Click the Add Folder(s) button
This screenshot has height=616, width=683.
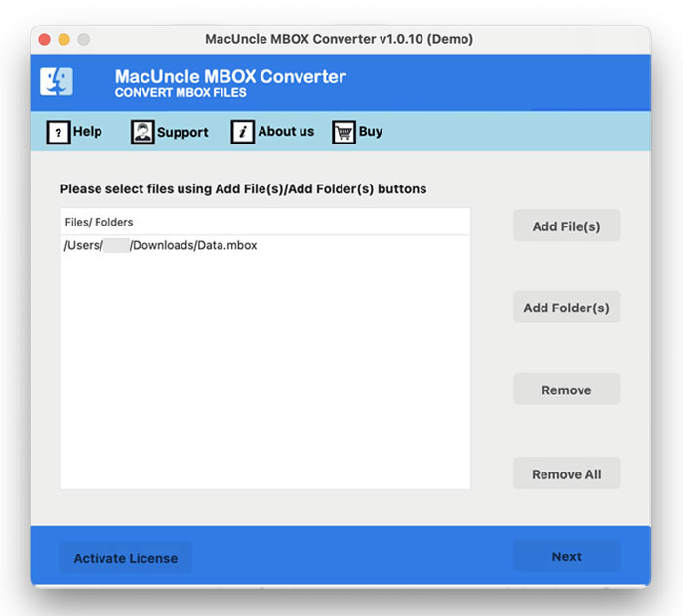pos(566,308)
